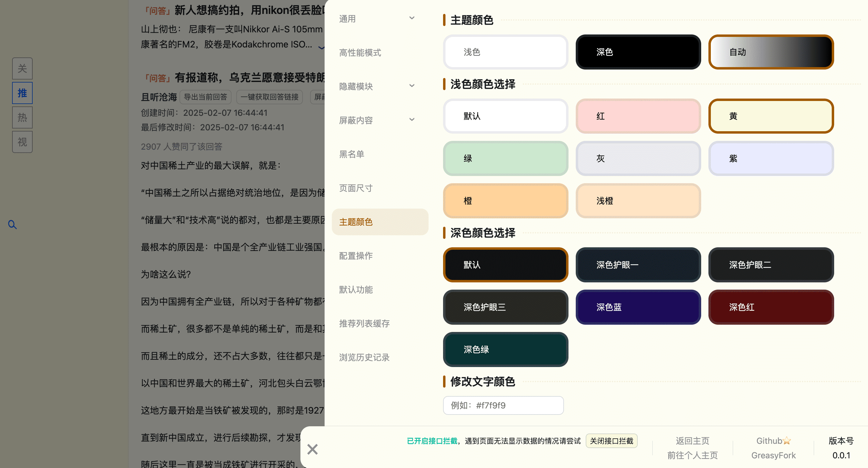Focus the text color input field
Viewport: 868px width, 468px height.
503,405
